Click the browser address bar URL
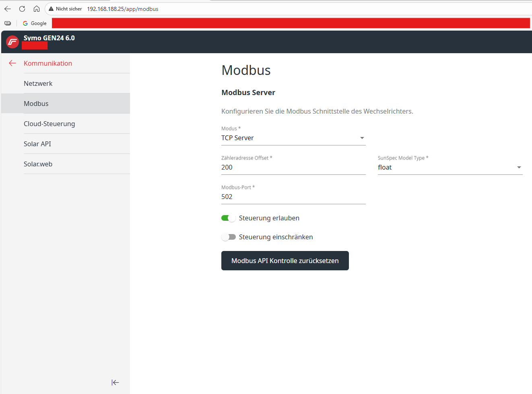This screenshot has width=532, height=394. pos(123,9)
